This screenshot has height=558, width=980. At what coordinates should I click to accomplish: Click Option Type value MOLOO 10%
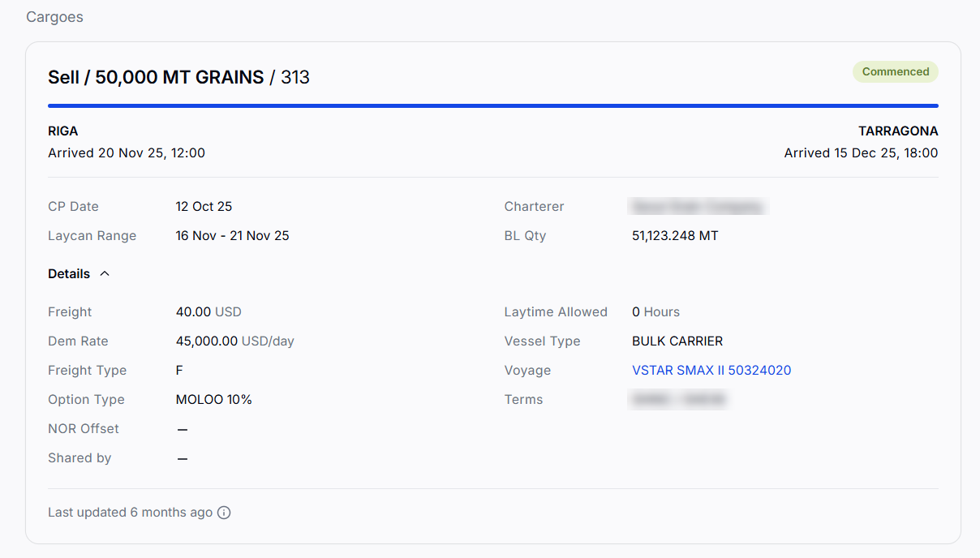pos(214,400)
